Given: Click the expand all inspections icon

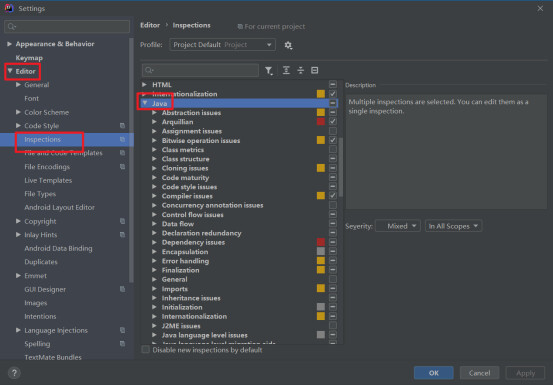Looking at the screenshot, I should click(x=286, y=70).
